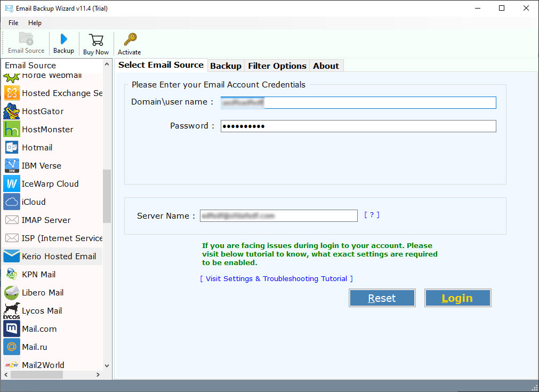The width and height of the screenshot is (539, 392).
Task: Switch to the Backup tab
Action: [x=226, y=66]
